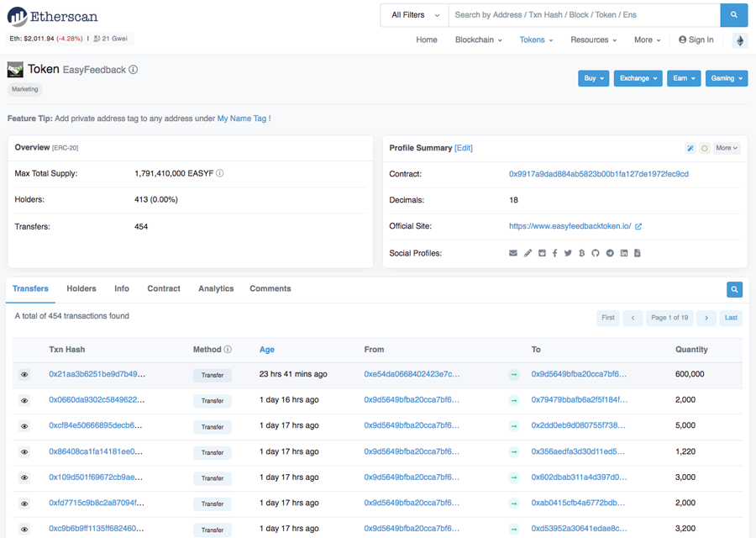Click the Page 1 of 19 indicator
Screen dimensions: 756x538
tap(669, 318)
